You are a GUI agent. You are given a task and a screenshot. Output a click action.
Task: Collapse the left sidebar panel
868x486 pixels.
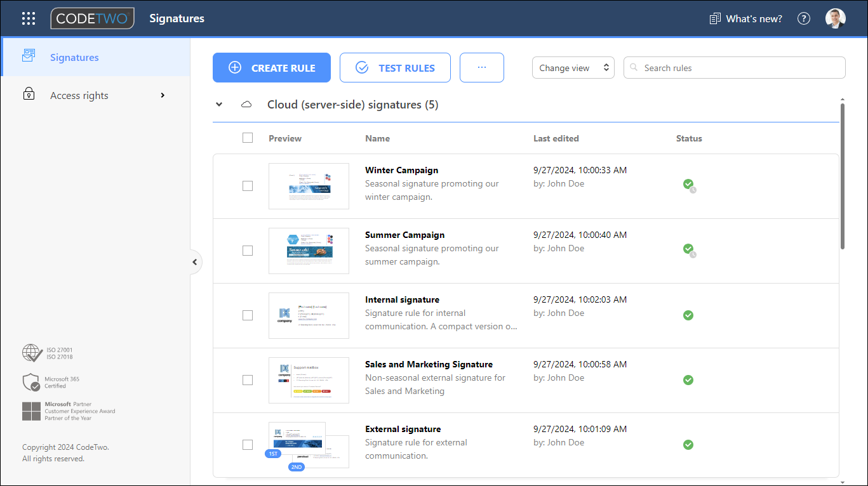tap(194, 261)
